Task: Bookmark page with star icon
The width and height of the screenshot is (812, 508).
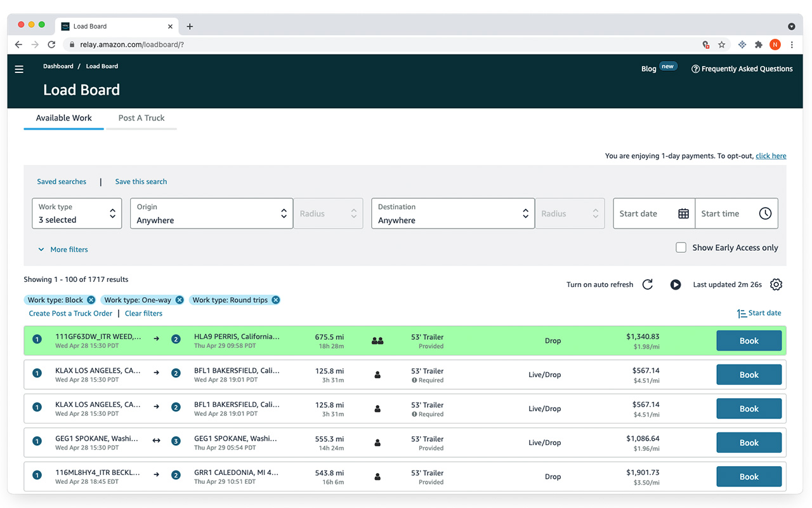Action: tap(721, 44)
